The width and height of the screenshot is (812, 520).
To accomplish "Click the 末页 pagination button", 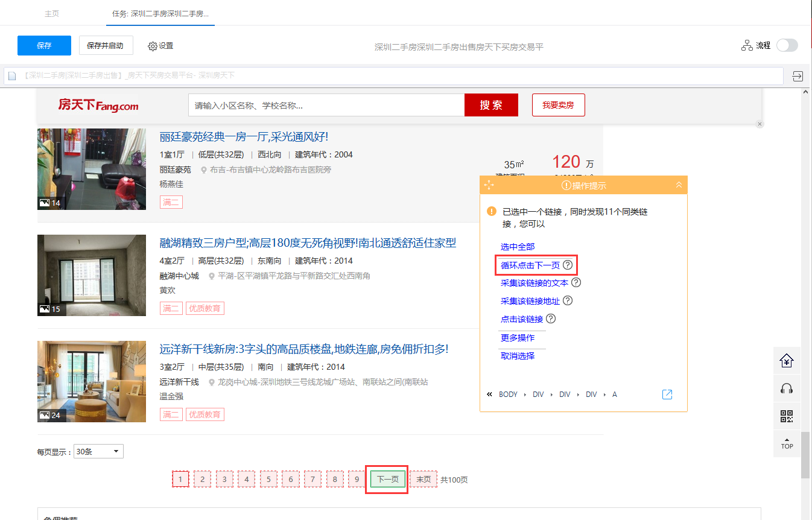I will point(423,480).
